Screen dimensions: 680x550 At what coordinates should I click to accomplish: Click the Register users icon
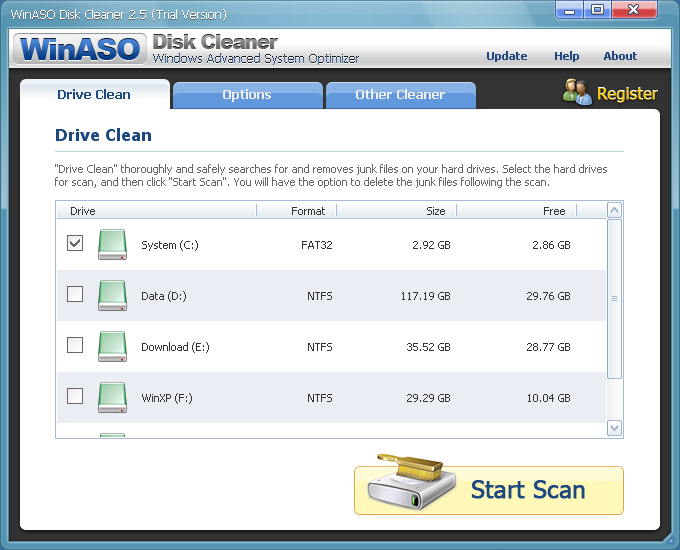[577, 92]
